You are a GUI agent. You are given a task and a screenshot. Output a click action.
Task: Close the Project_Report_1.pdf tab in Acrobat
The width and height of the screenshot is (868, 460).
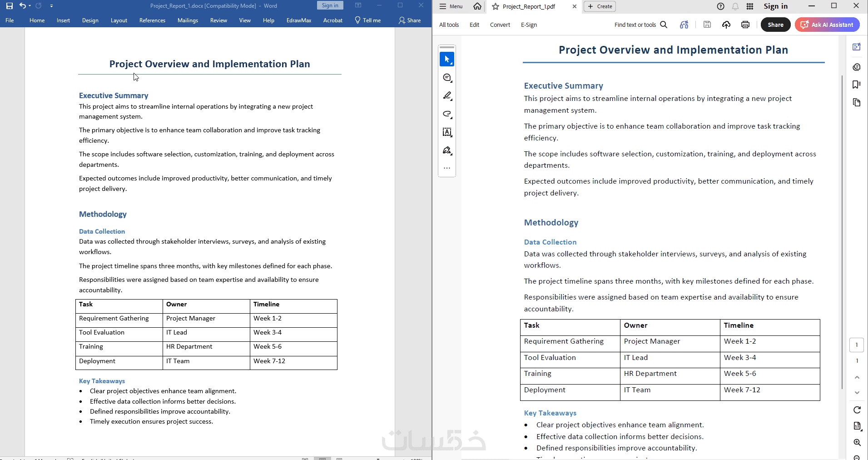pos(575,6)
